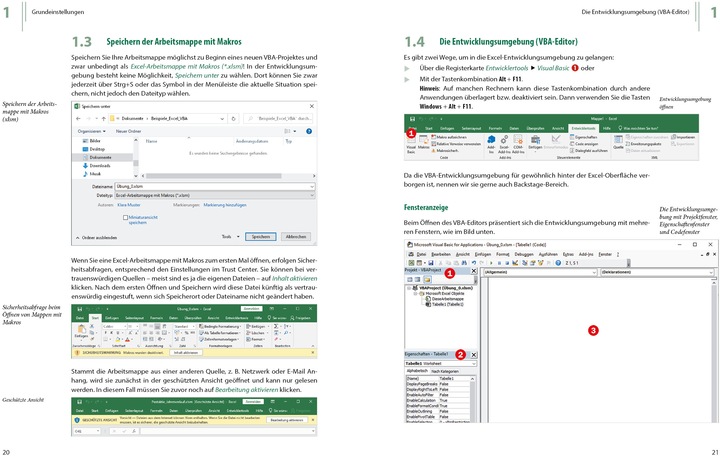
Task: Switch to Nach Kategorien properties tab
Action: (x=444, y=371)
